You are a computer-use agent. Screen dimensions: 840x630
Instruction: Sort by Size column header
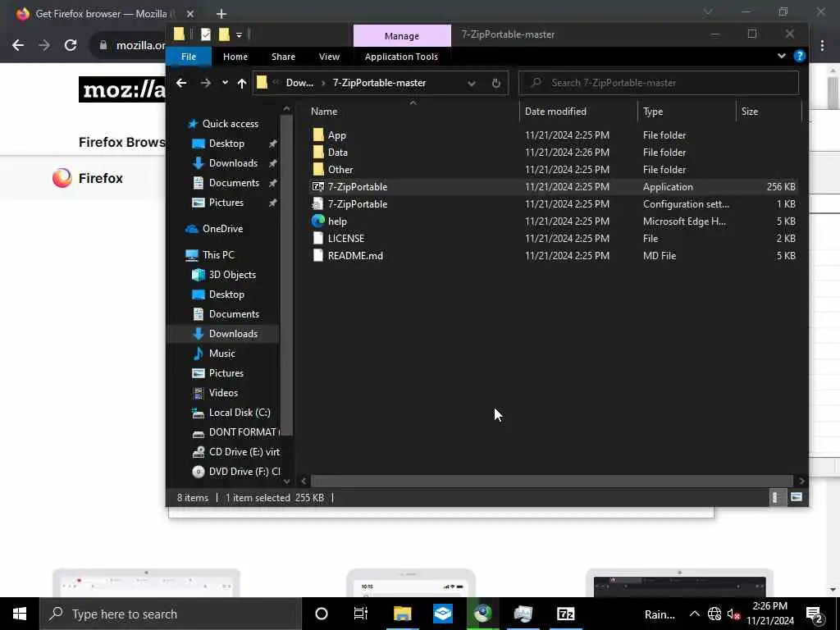769,112
